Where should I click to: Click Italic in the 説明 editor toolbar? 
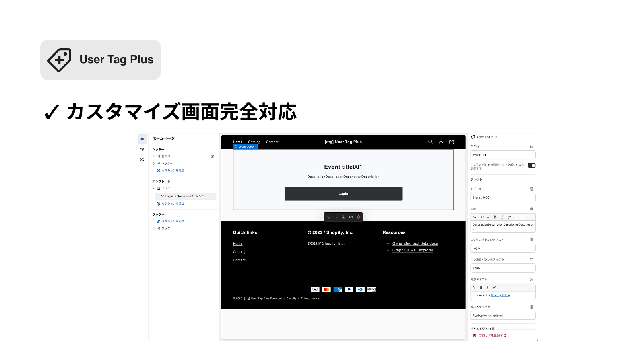point(502,217)
